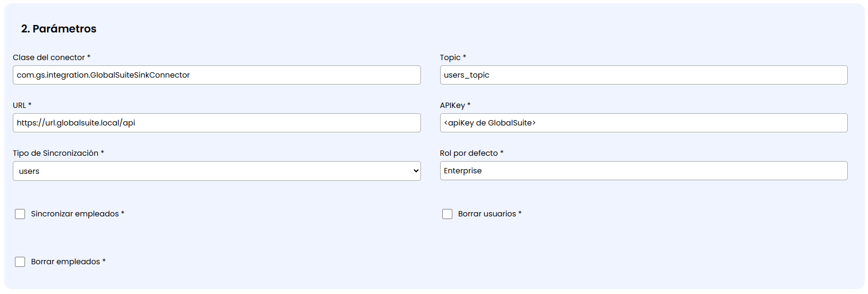Image resolution: width=868 pixels, height=294 pixels.
Task: Click the Borrar usuarios label text
Action: [487, 214]
